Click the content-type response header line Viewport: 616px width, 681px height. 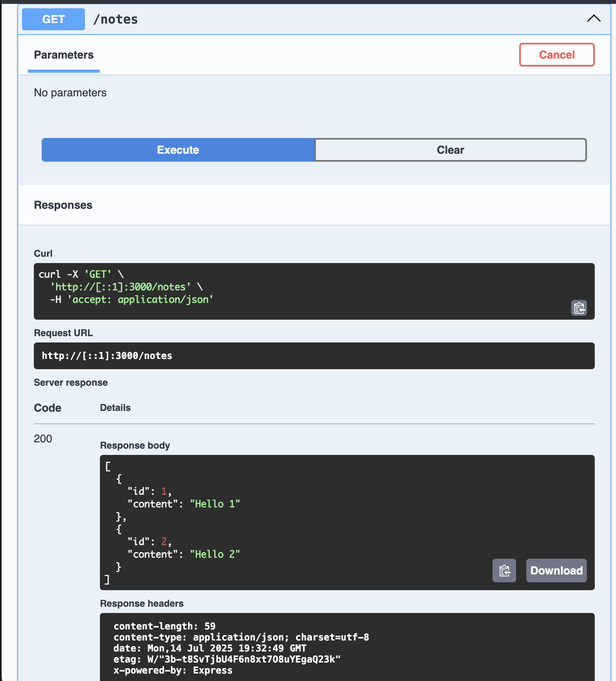[x=241, y=637]
